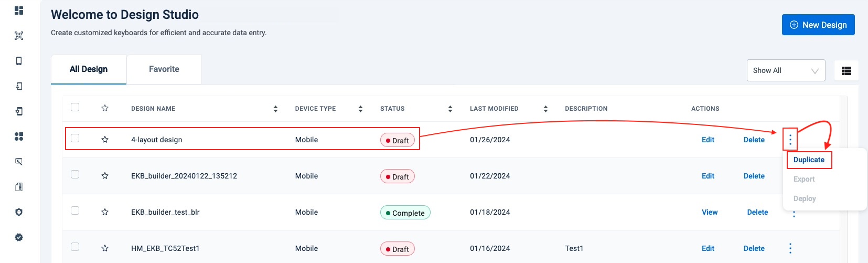Choose Duplicate from the actions menu
Image resolution: width=868 pixels, height=263 pixels.
click(x=808, y=160)
